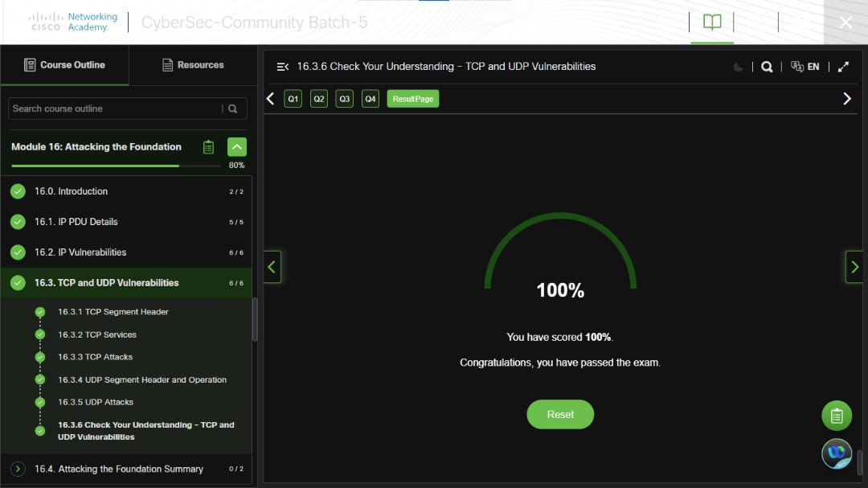The image size is (868, 488).
Task: Click the Webex assistant bubble icon
Action: [x=837, y=453]
